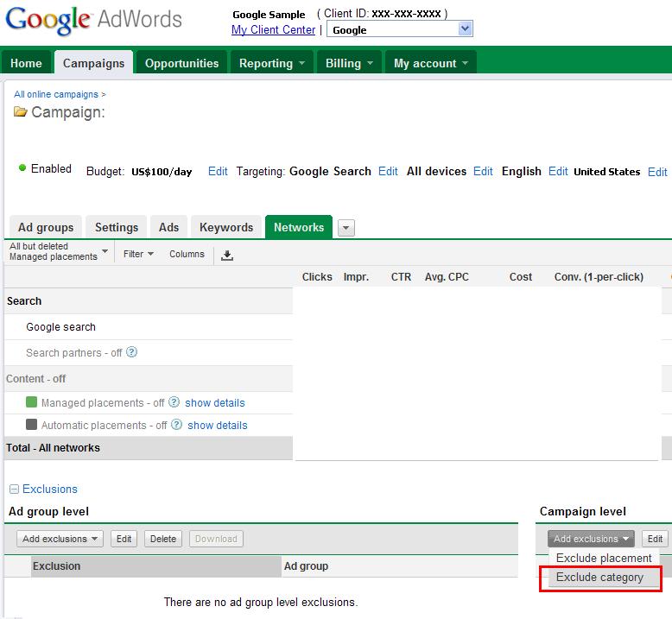Download the networks report using the arrow icon
The height and width of the screenshot is (619, 672).
[227, 255]
